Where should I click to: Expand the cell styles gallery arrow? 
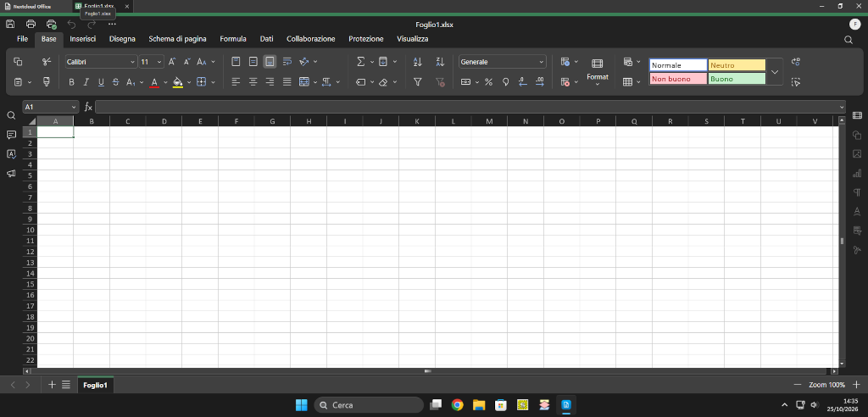pyautogui.click(x=775, y=72)
